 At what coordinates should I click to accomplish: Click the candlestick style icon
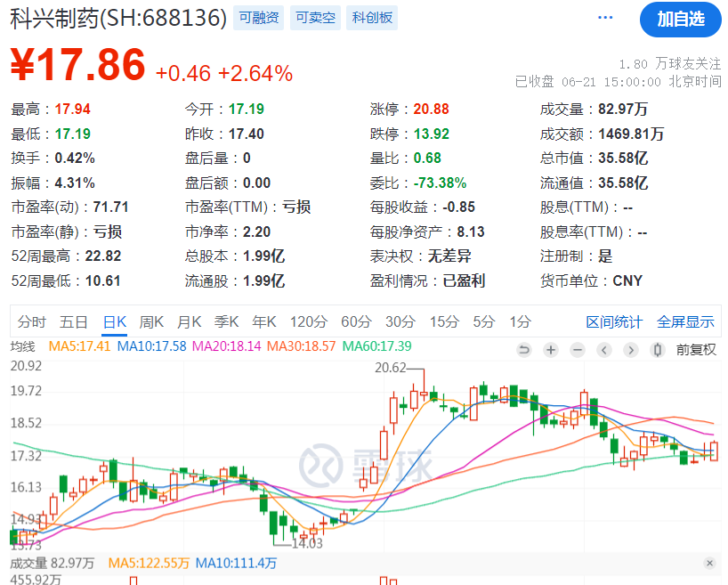click(657, 350)
